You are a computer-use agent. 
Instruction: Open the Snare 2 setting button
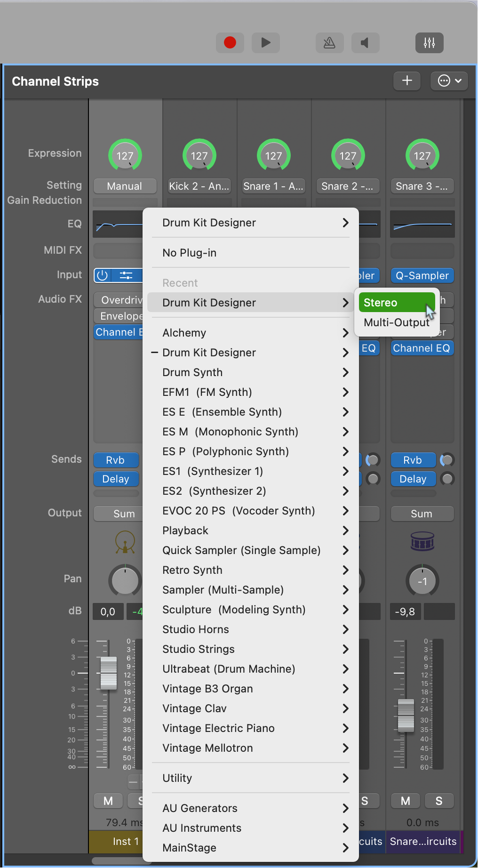click(348, 186)
